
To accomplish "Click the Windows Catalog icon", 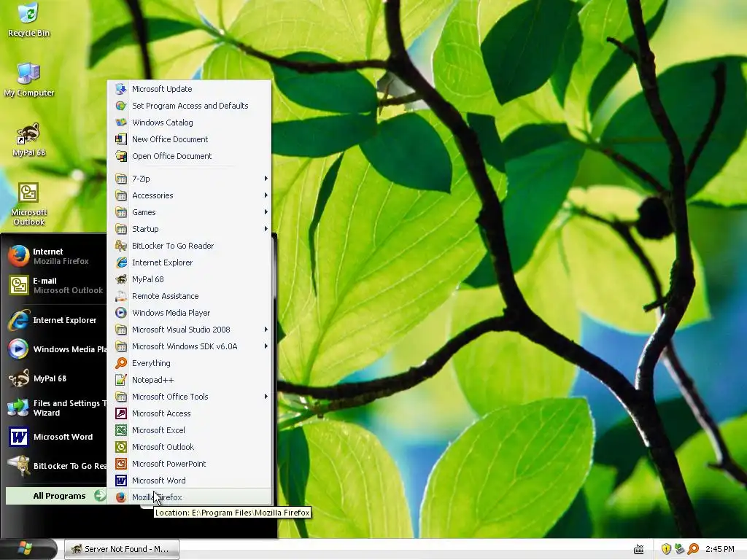I will (x=121, y=122).
